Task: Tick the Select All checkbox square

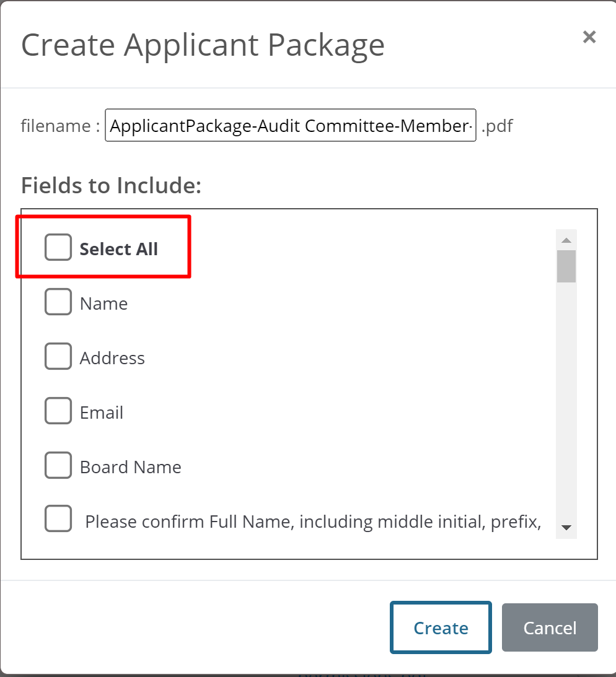Action: (58, 248)
